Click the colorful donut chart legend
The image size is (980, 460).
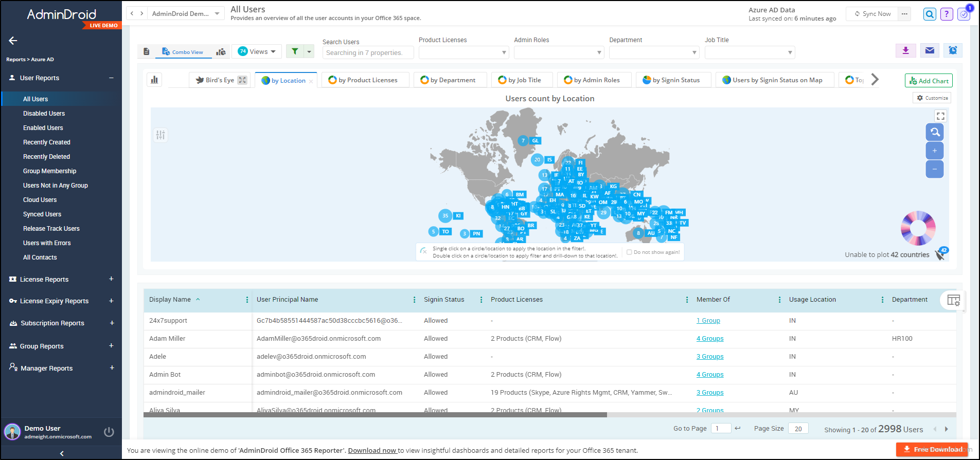point(918,228)
